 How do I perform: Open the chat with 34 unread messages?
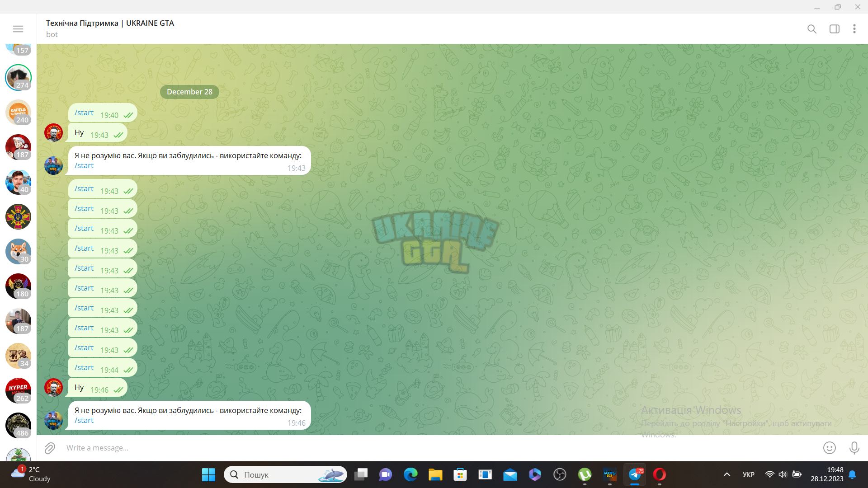[x=18, y=356]
